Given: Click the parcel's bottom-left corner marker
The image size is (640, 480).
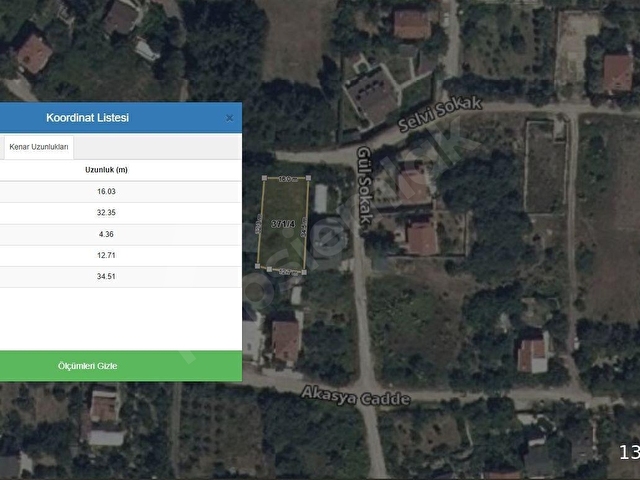Looking at the screenshot, I should pyautogui.click(x=258, y=266).
